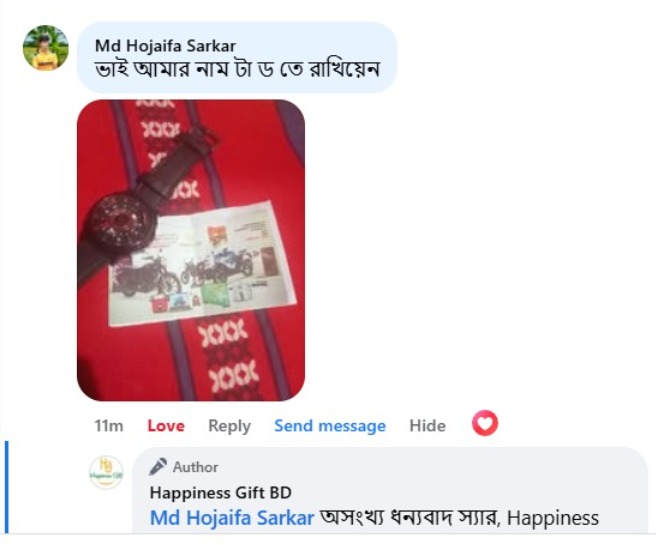Click the 11m comment timestamp
This screenshot has width=656, height=545.
click(x=109, y=426)
